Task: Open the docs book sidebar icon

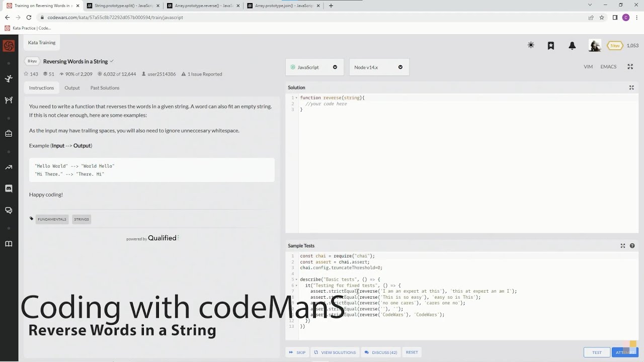Action: tap(9, 244)
